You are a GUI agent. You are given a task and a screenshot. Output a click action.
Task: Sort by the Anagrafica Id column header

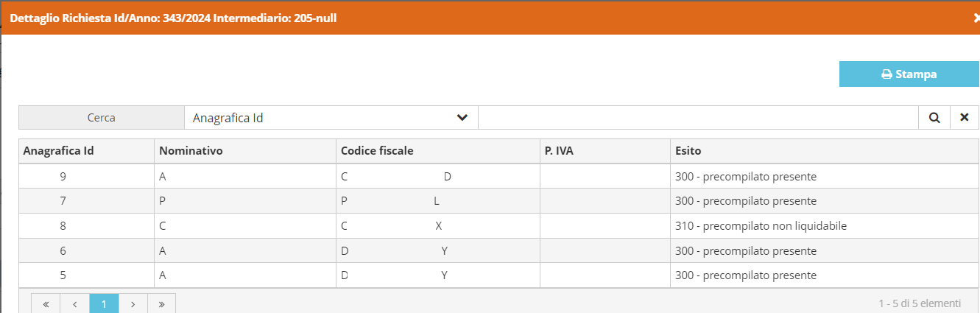(58, 151)
